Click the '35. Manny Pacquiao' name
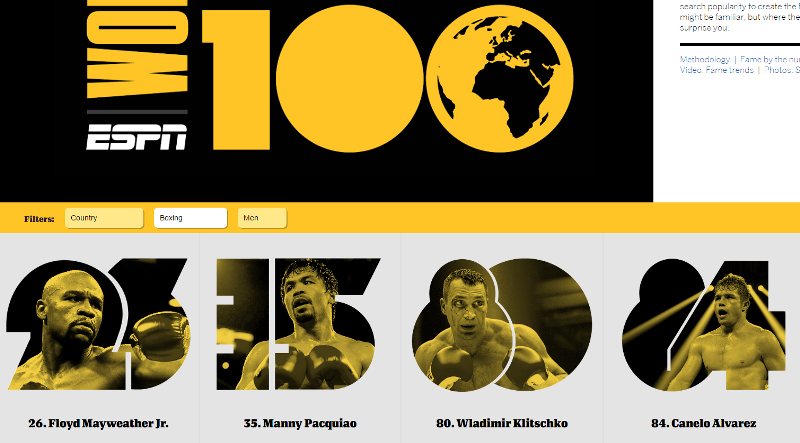This screenshot has height=443, width=800. pos(300,424)
